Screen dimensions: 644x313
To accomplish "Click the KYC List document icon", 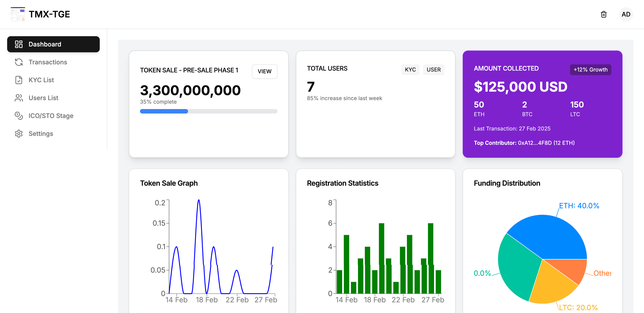I will coord(19,80).
